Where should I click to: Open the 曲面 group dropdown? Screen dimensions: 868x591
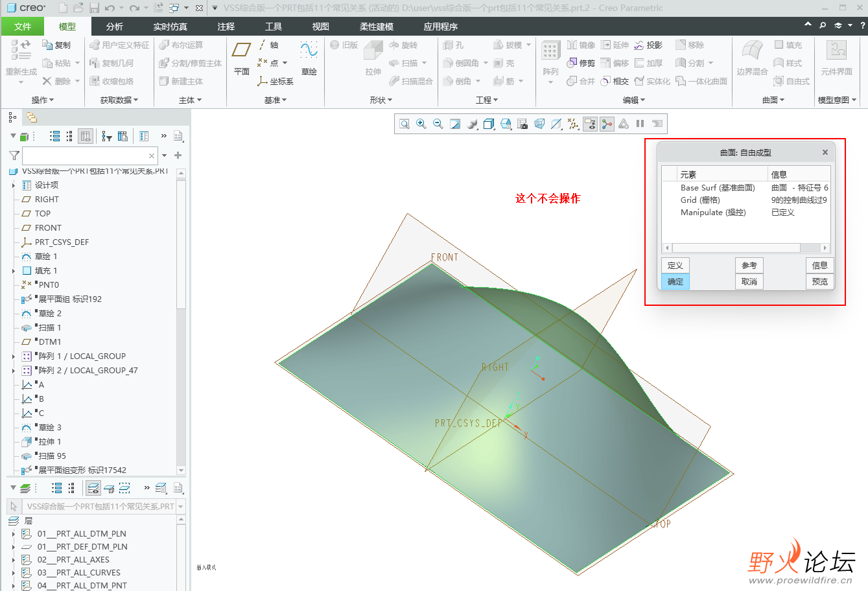coord(773,100)
